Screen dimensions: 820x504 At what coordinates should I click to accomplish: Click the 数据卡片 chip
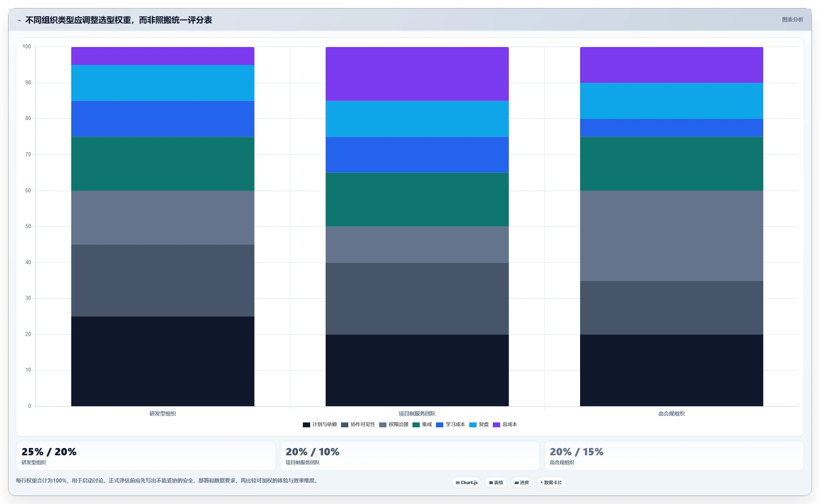pos(551,482)
